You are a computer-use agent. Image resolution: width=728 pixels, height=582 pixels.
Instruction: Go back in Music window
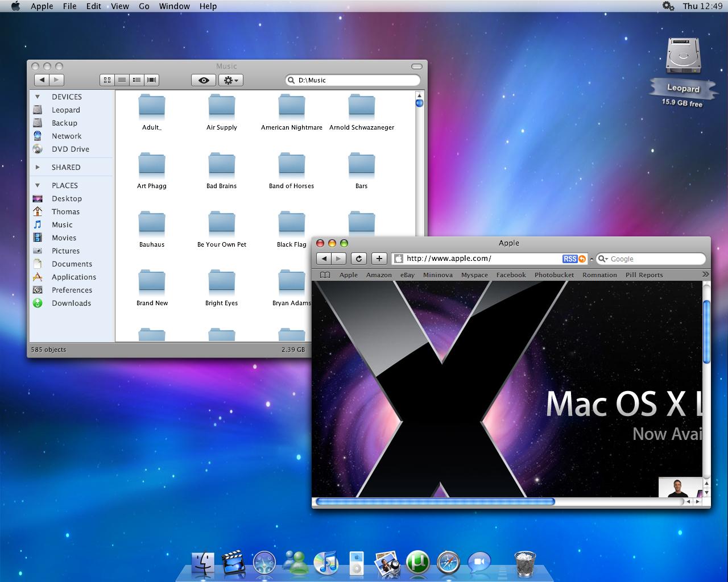coord(42,80)
